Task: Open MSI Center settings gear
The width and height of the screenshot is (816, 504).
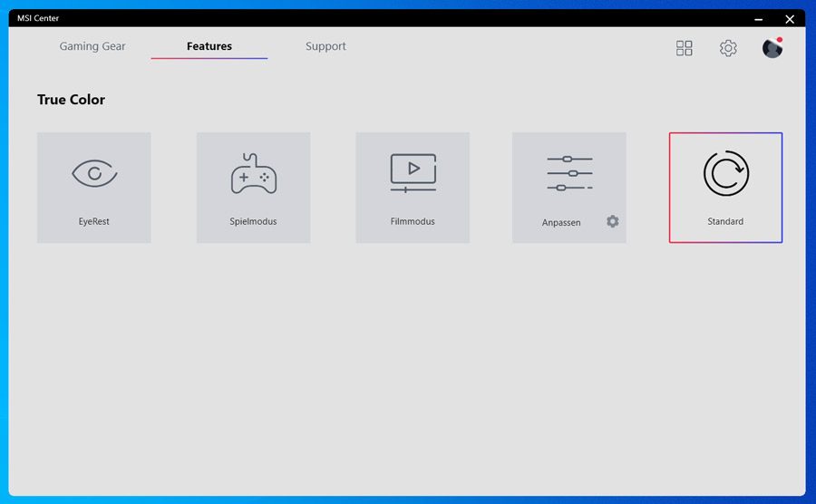Action: 728,48
